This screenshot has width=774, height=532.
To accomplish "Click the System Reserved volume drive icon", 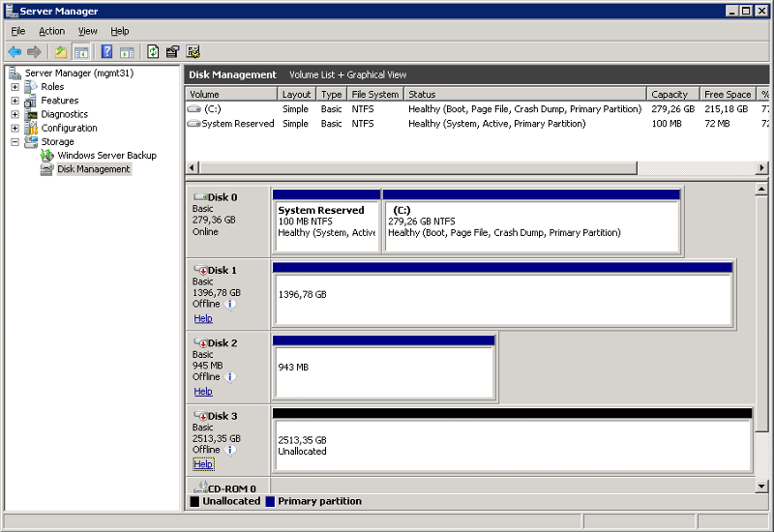I will click(x=194, y=124).
